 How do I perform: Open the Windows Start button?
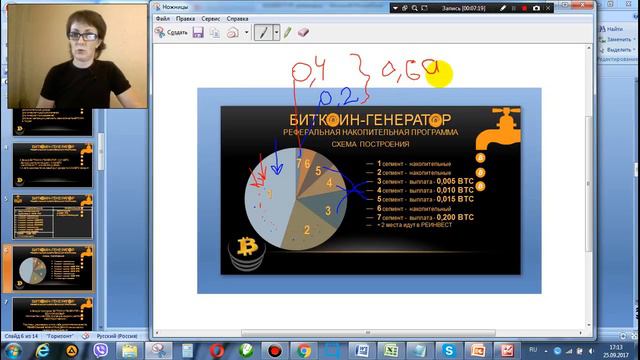13,351
